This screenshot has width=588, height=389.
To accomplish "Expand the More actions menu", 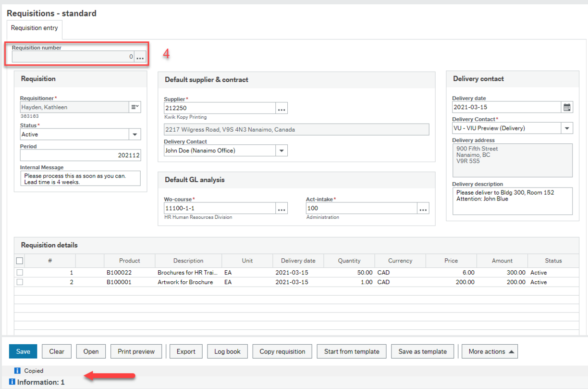I will (490, 351).
